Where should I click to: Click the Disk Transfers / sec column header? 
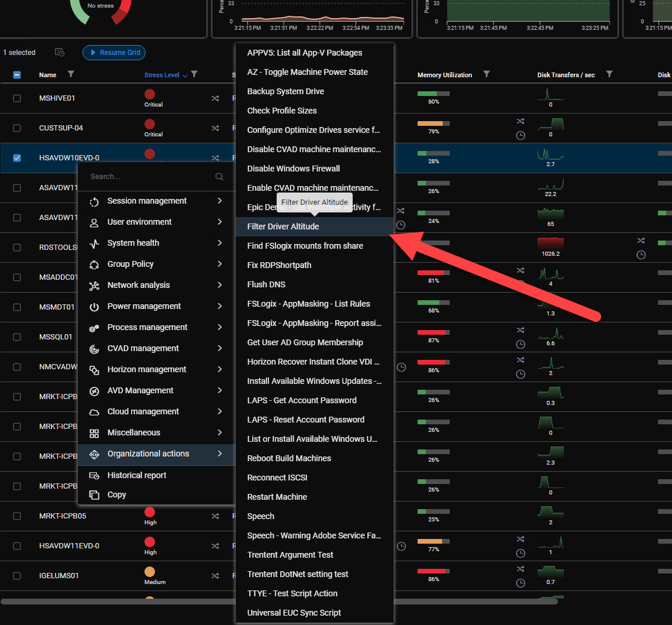566,75
